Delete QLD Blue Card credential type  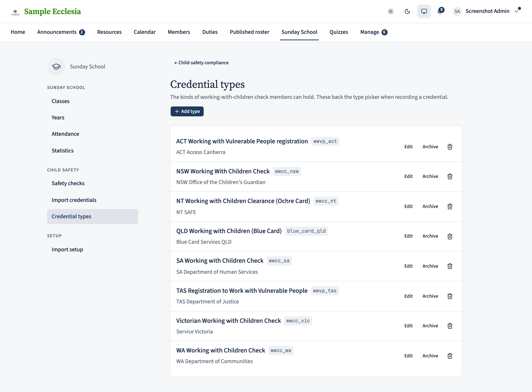(450, 236)
